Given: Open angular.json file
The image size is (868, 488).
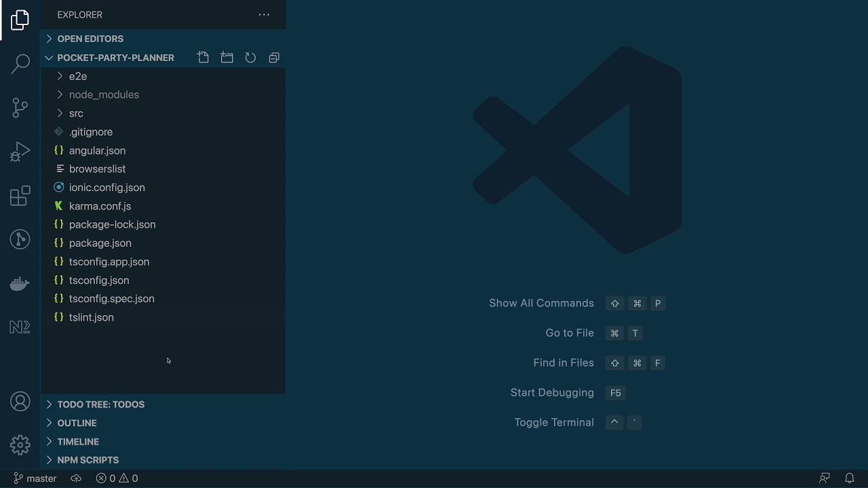Looking at the screenshot, I should tap(163, 150).
